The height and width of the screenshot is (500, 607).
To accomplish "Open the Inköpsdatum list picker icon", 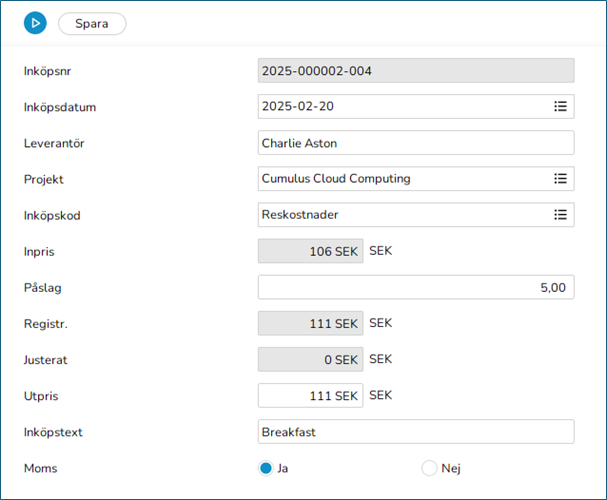I will (x=560, y=106).
